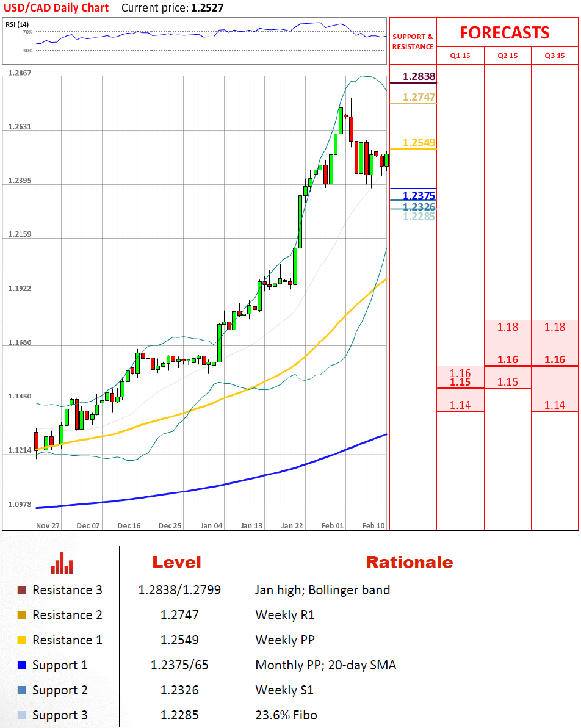Click the 1.14 forecast under Q1 15

pyautogui.click(x=460, y=405)
